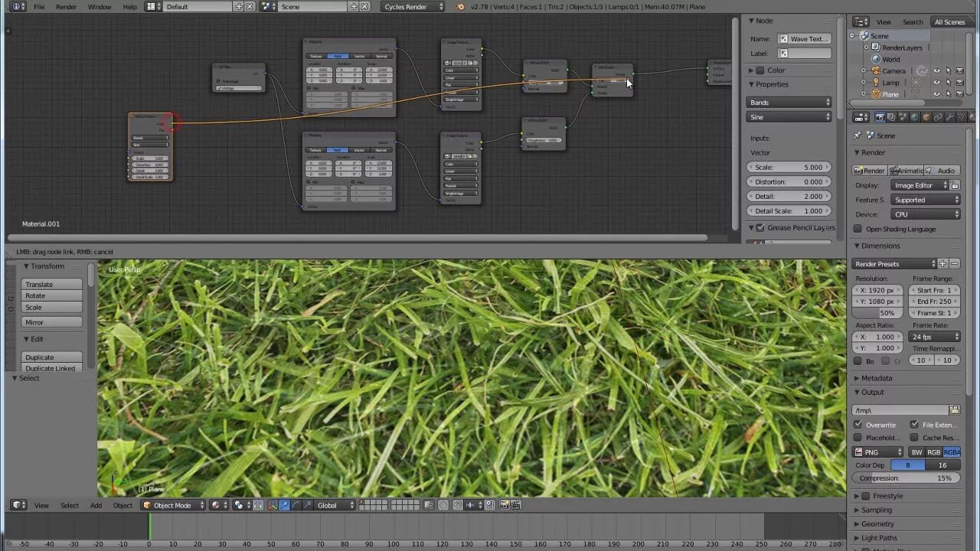Select the Render Layers properties tab
Viewport: 980px width, 551px height.
891,117
